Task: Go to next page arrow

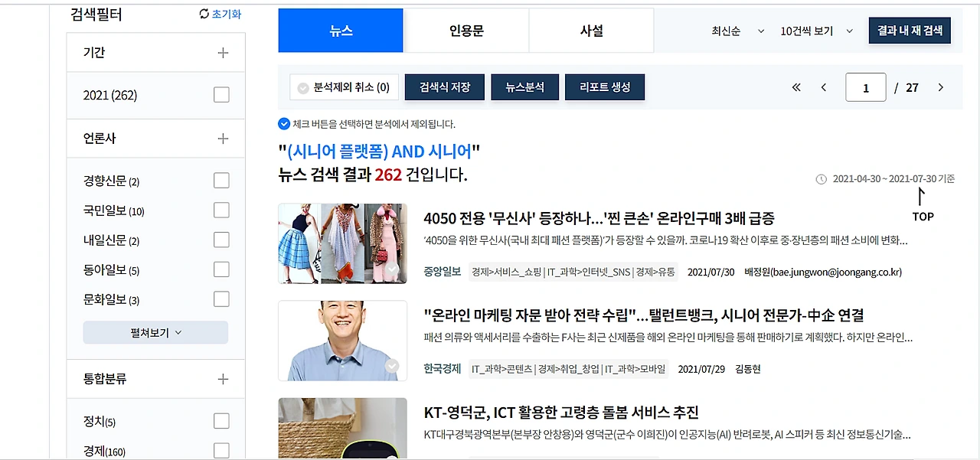Action: [x=941, y=87]
